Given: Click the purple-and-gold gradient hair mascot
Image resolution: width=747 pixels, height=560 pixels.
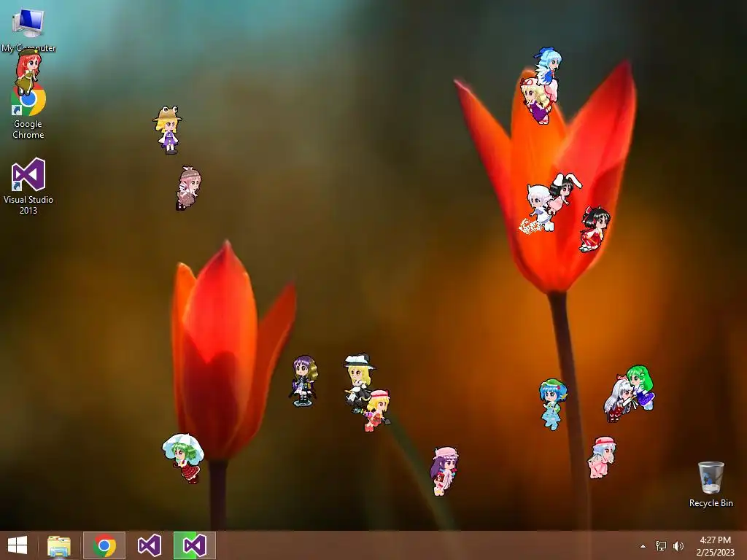Looking at the screenshot, I should pos(304,381).
